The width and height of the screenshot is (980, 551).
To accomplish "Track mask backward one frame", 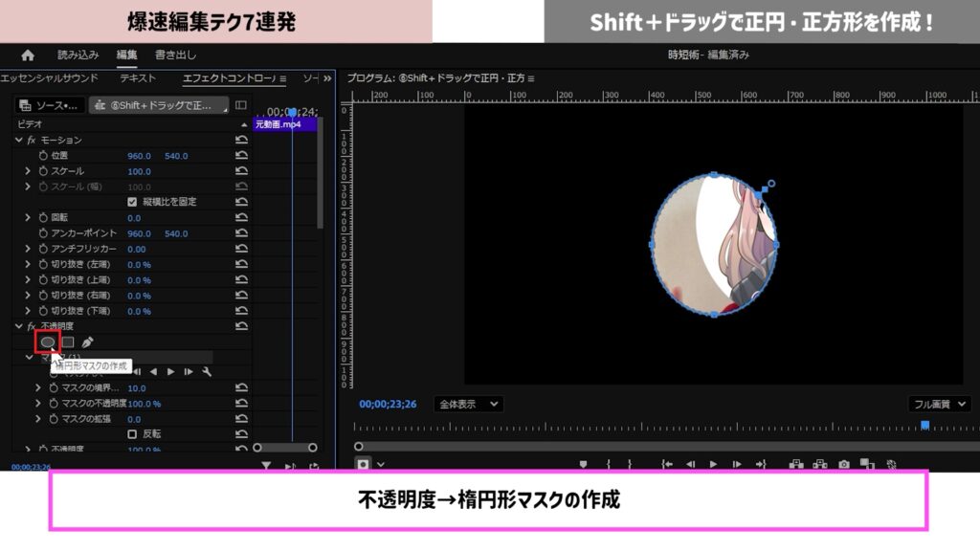I will coord(137,372).
